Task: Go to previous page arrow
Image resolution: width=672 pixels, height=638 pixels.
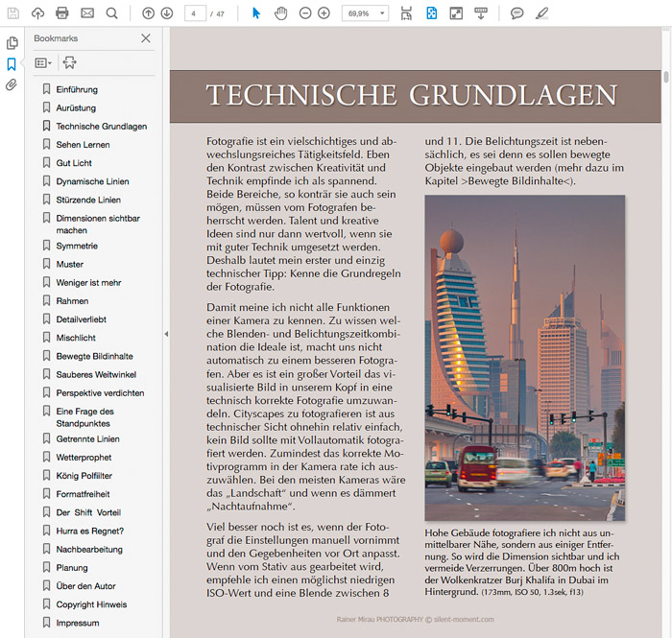Action: coord(148,13)
